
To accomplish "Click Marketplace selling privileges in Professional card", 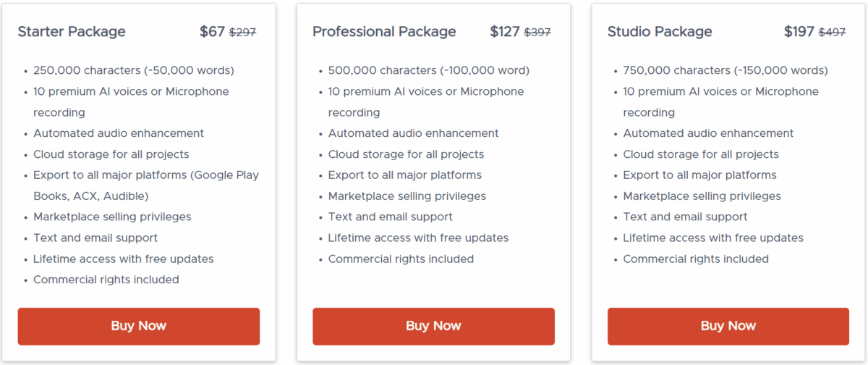I will click(x=407, y=196).
